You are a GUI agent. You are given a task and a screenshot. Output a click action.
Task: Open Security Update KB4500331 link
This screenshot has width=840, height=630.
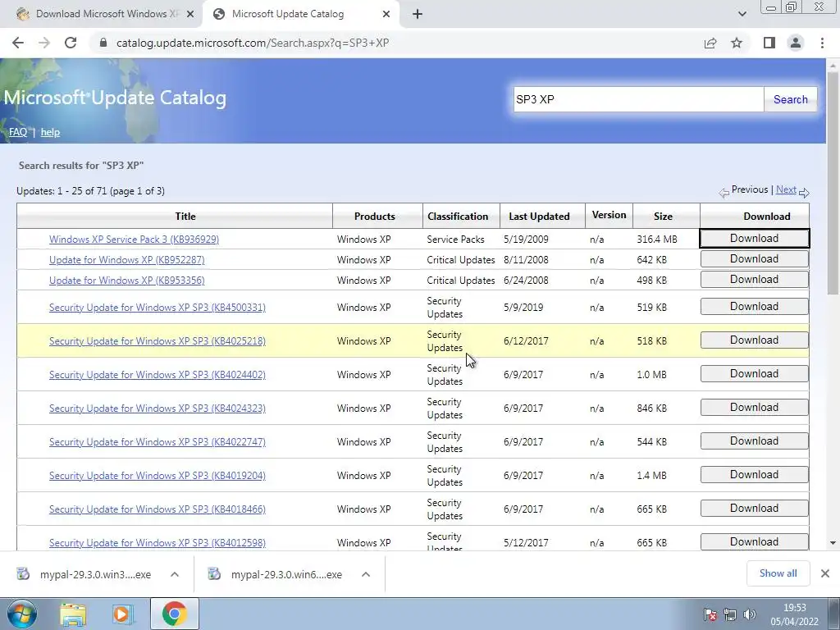coord(157,308)
